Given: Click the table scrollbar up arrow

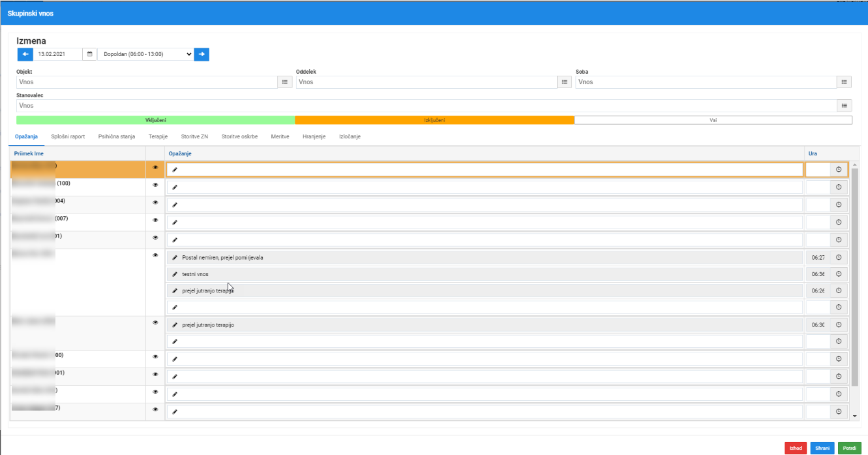Looking at the screenshot, I should pos(855,165).
